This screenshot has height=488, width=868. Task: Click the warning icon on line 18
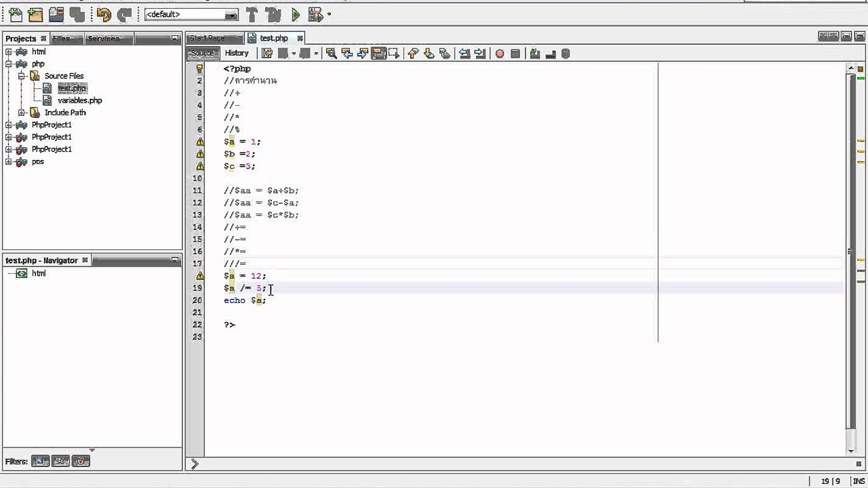[x=199, y=276]
